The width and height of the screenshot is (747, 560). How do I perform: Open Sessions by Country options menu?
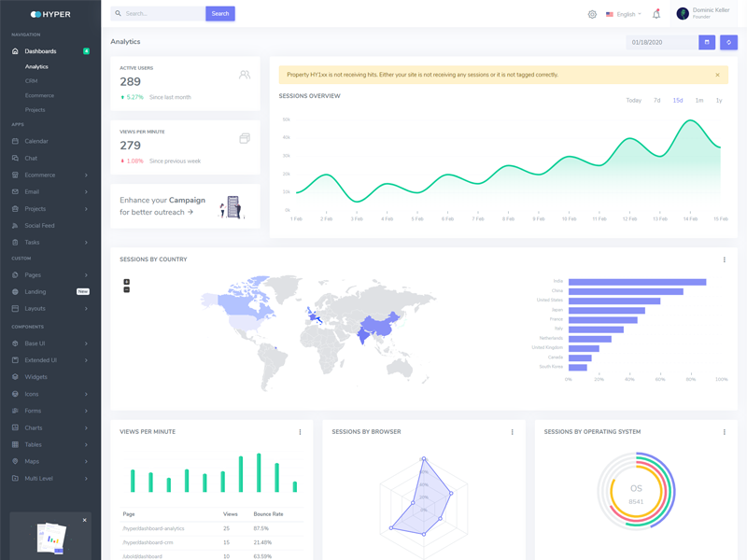point(724,259)
